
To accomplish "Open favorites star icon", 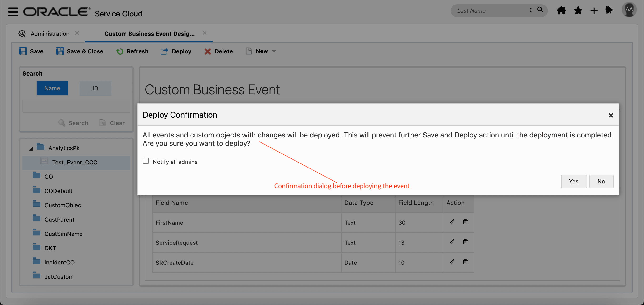I will tap(578, 10).
